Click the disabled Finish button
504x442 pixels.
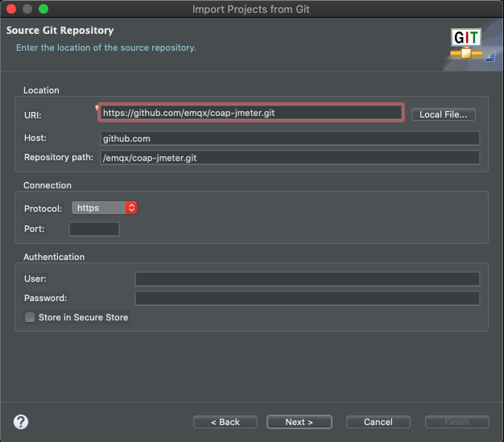457,422
